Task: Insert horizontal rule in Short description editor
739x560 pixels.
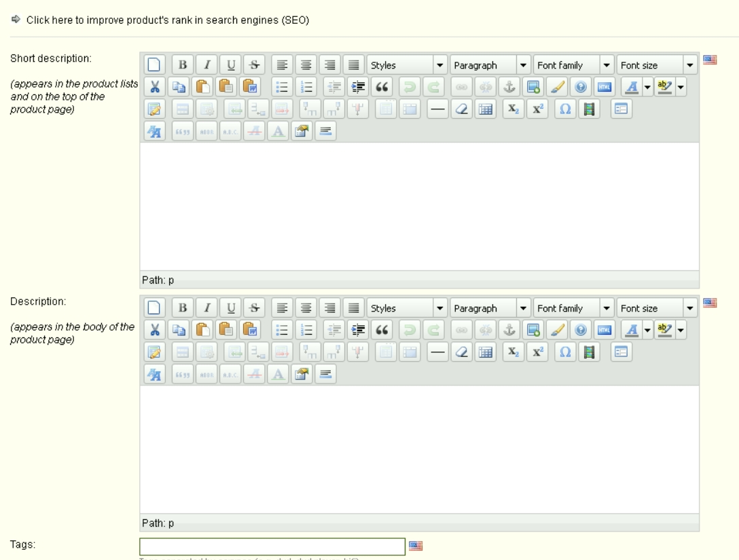Action: (x=437, y=109)
